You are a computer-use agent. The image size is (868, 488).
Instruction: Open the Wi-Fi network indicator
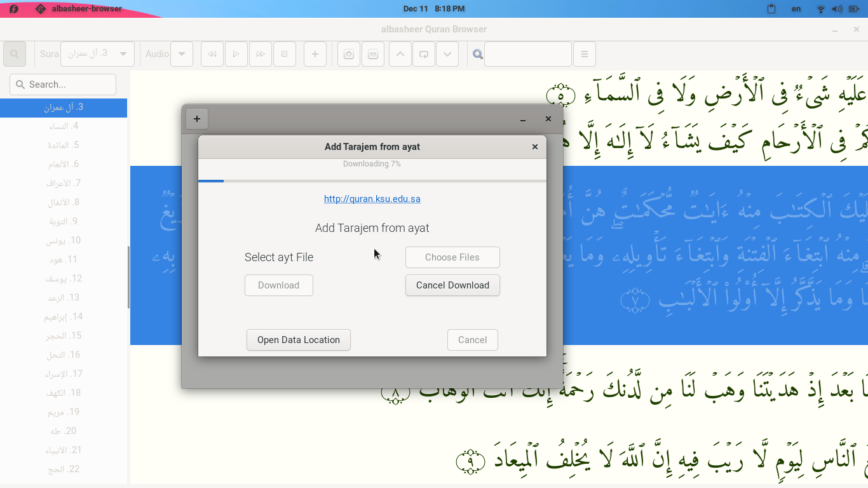[821, 9]
